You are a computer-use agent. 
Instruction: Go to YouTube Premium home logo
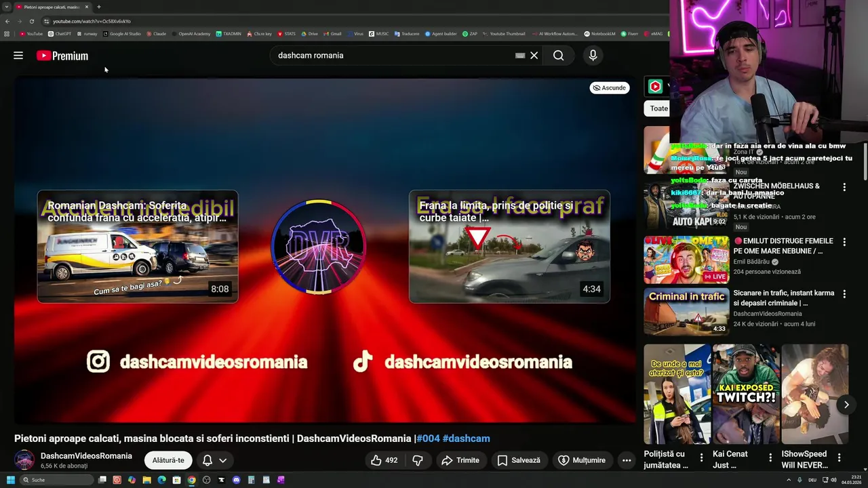point(62,56)
